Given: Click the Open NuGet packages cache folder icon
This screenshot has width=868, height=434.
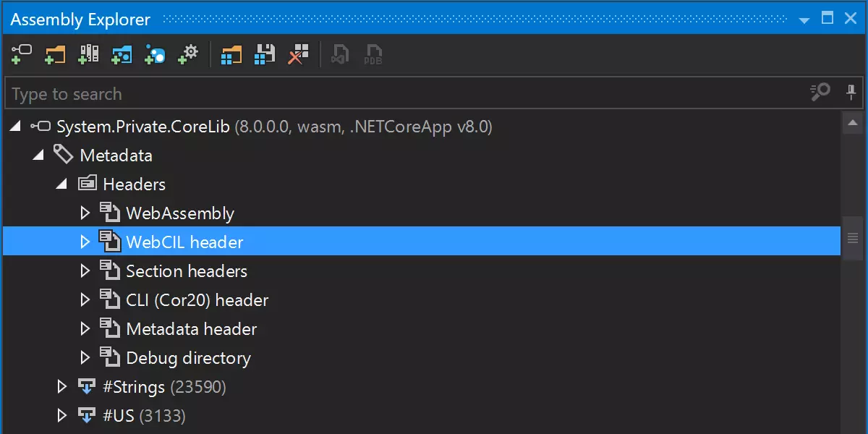Looking at the screenshot, I should [122, 54].
